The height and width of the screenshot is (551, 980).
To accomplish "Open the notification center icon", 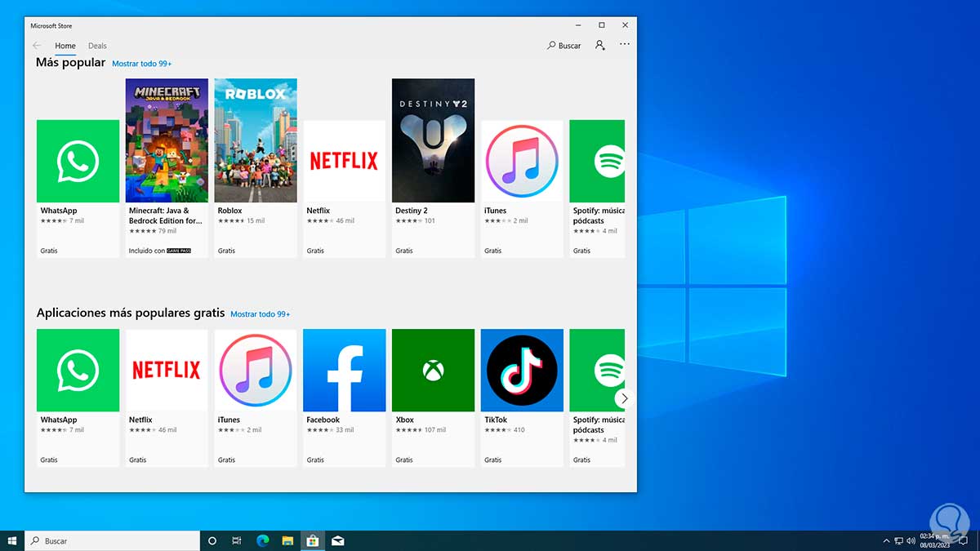I will pyautogui.click(x=964, y=540).
